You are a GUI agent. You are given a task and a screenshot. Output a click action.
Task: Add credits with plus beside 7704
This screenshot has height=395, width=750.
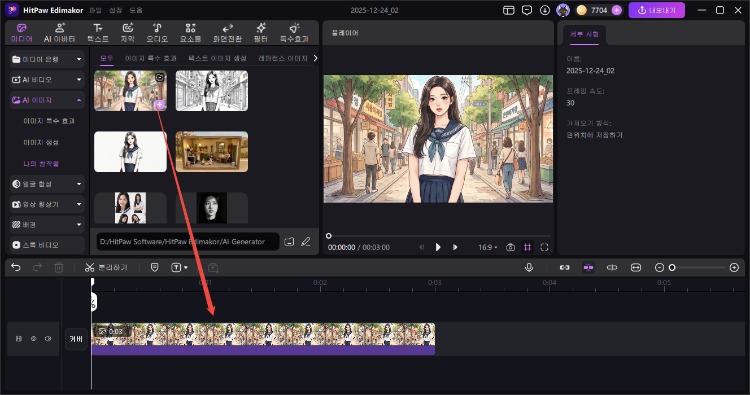click(617, 10)
